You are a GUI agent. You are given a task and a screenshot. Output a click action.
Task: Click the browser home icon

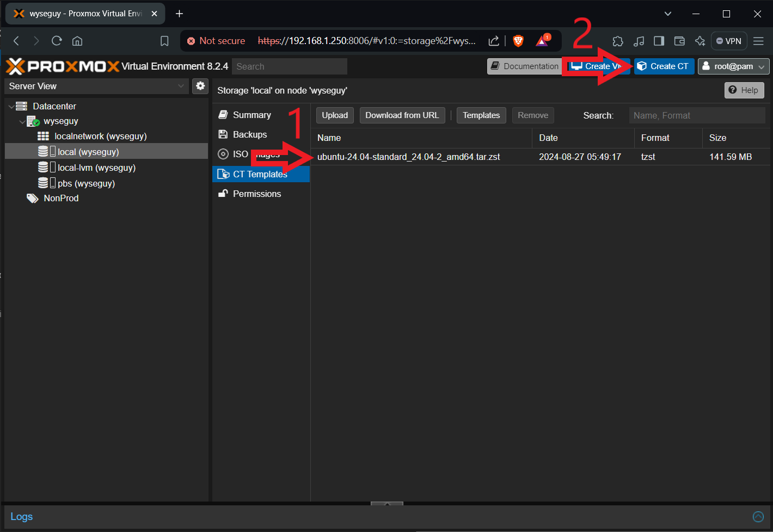77,41
